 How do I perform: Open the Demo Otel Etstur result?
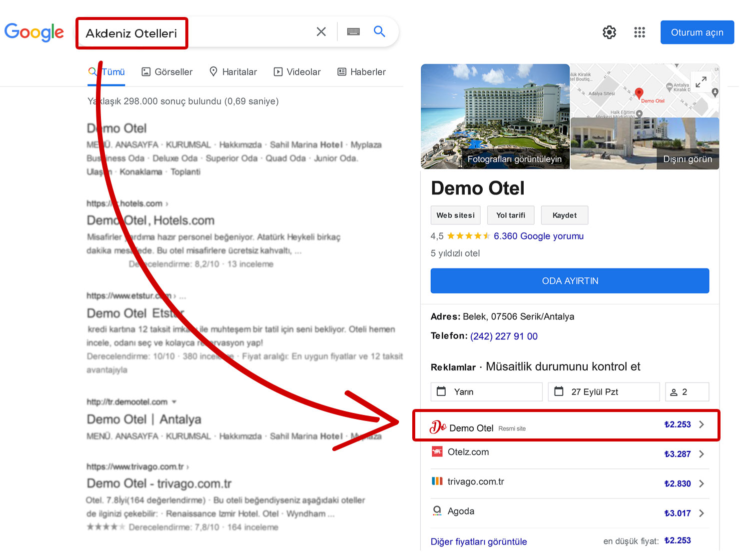tap(136, 313)
